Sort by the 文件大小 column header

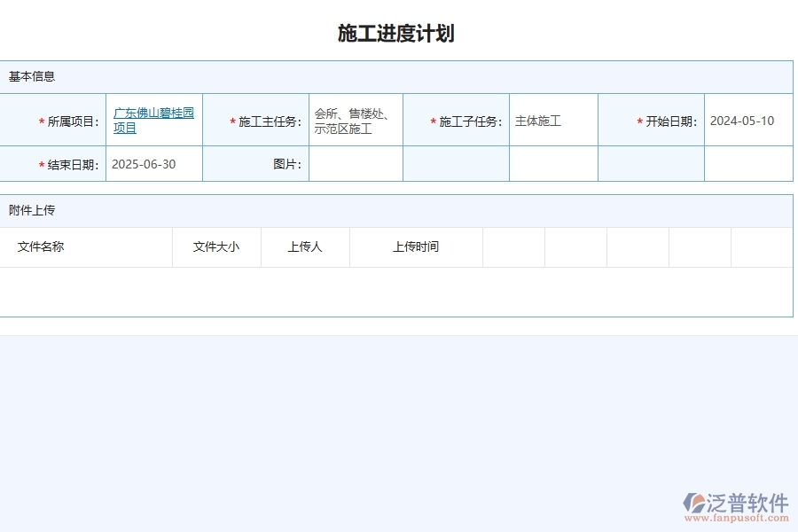coord(215,247)
